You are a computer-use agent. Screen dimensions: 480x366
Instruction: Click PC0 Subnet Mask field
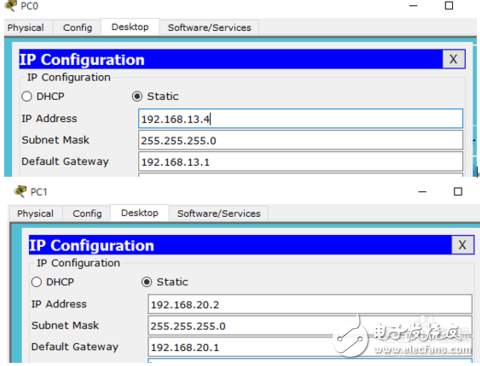tap(301, 140)
